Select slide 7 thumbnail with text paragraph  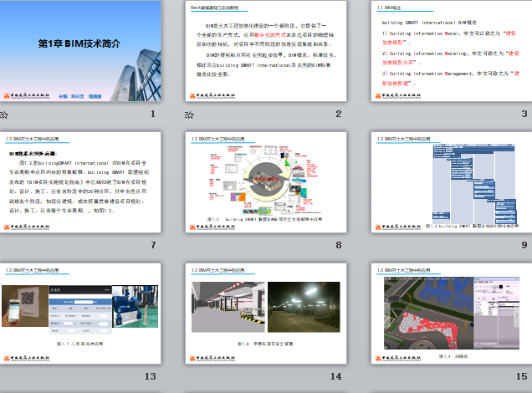pos(80,182)
